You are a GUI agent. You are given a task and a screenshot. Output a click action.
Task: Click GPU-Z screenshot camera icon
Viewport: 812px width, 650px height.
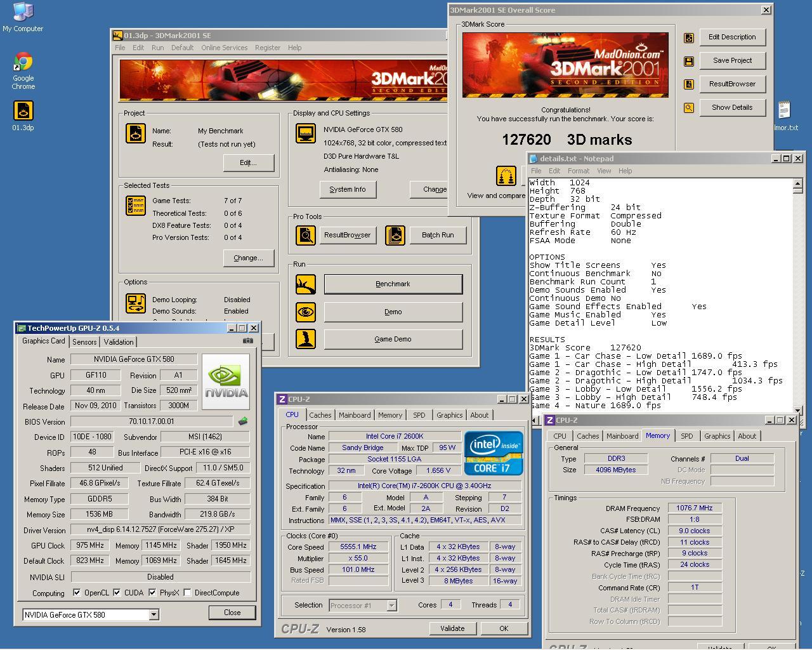click(x=248, y=341)
